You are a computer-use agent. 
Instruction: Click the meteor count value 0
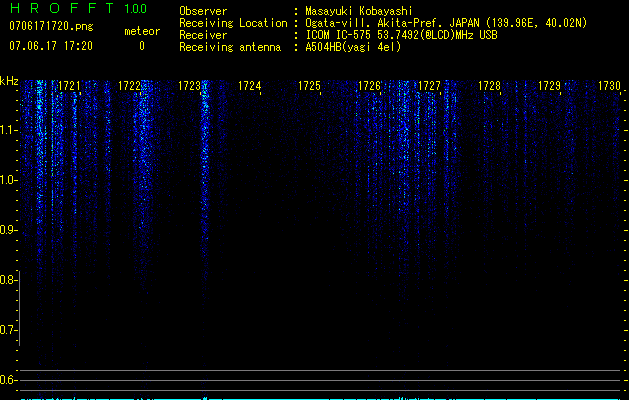[142, 46]
